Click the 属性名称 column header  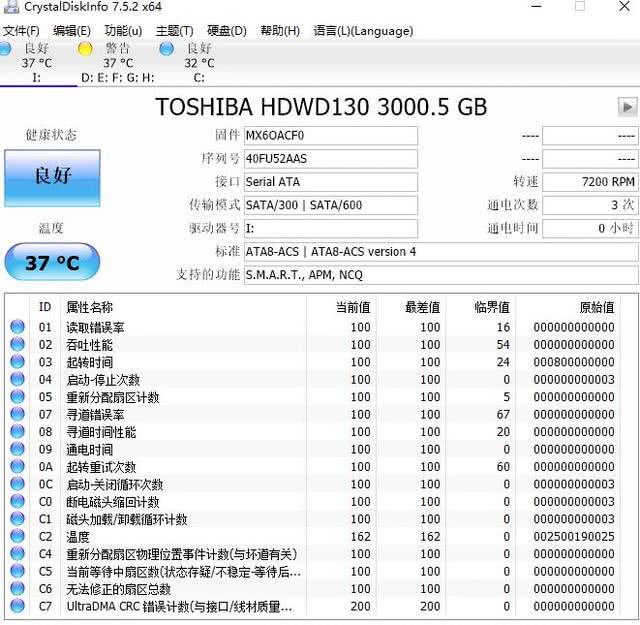click(x=89, y=307)
